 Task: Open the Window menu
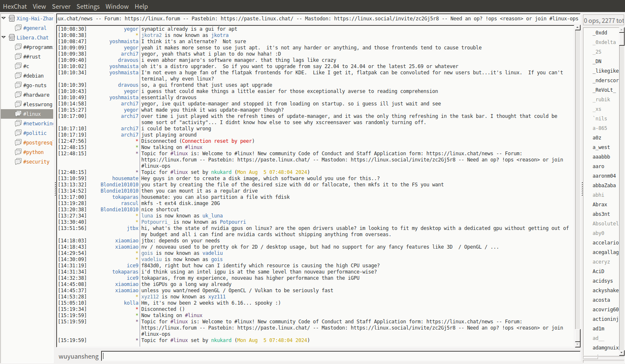coord(117,6)
